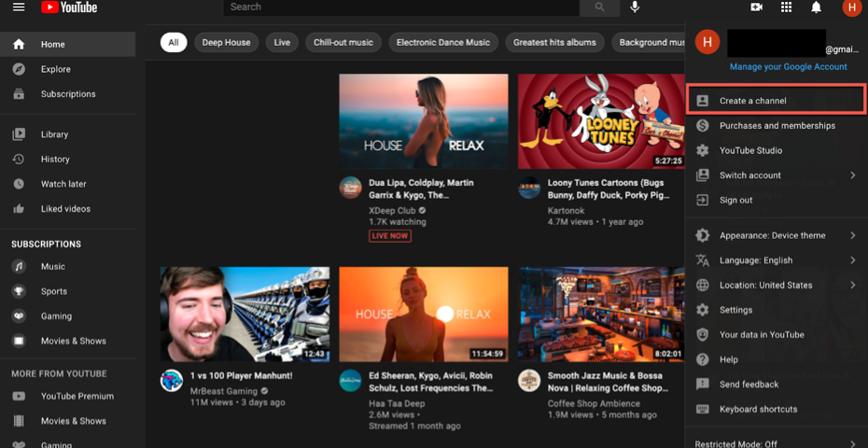Select the Chill-out music chip

tap(343, 43)
